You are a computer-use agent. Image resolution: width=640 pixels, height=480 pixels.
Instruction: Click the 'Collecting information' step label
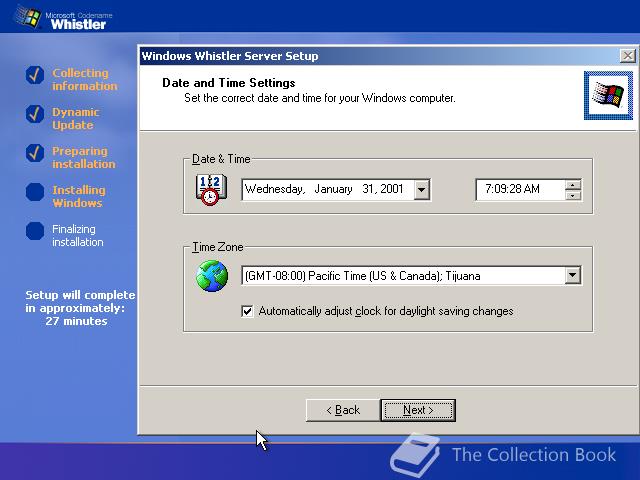tap(84, 79)
